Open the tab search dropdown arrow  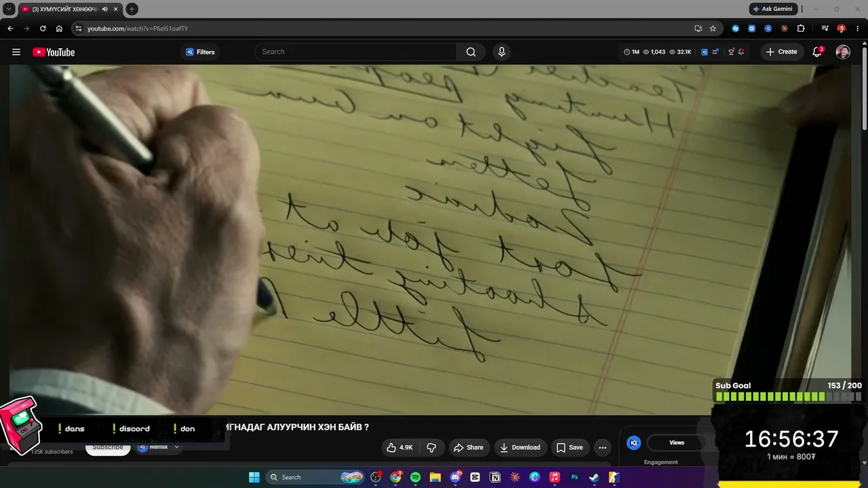tap(9, 9)
